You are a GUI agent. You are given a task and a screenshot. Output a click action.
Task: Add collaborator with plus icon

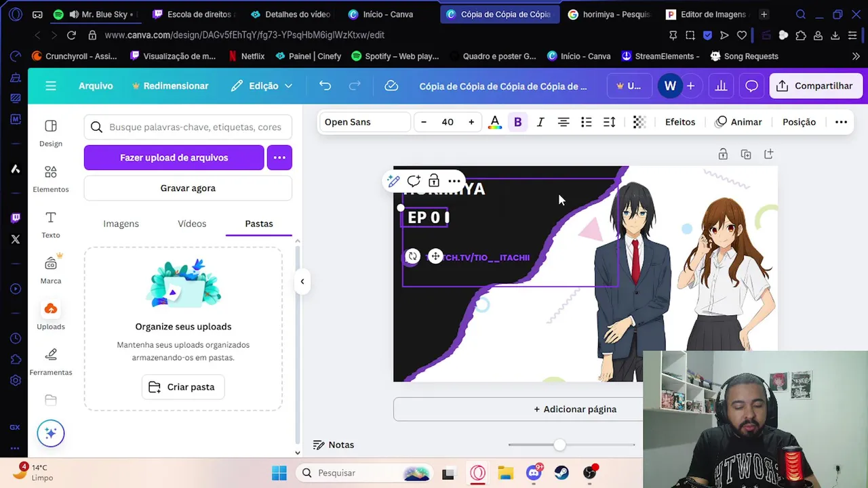(690, 86)
